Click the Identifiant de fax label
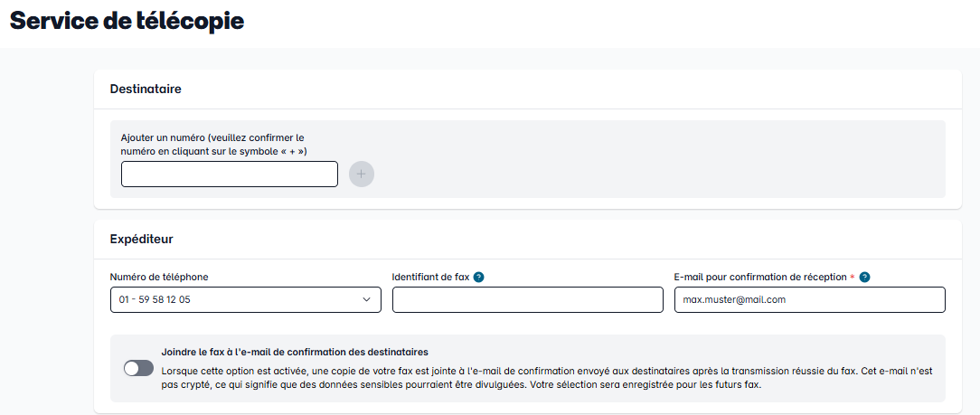The image size is (980, 415). [x=430, y=277]
